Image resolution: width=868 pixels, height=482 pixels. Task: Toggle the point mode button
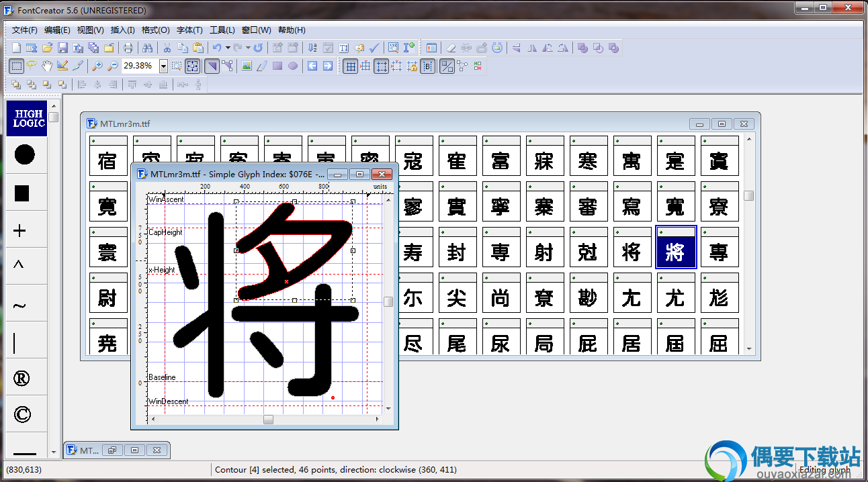(x=227, y=66)
